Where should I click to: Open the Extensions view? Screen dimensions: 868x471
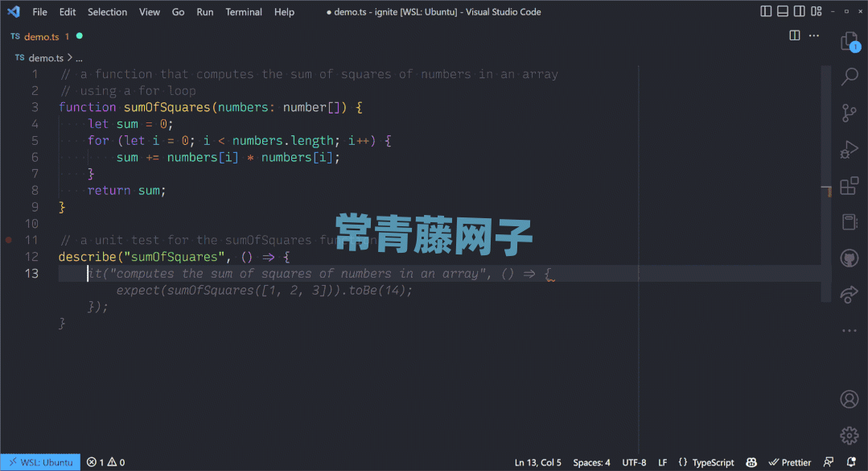(849, 187)
